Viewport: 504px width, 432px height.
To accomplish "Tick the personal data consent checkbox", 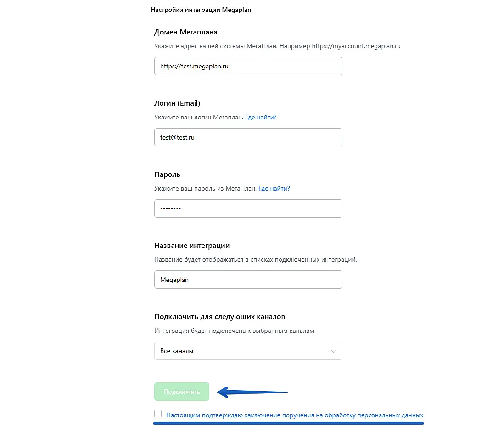I will coord(158,414).
